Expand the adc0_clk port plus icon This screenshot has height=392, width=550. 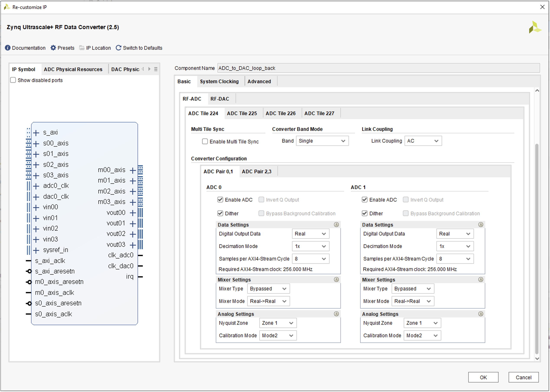(x=36, y=186)
